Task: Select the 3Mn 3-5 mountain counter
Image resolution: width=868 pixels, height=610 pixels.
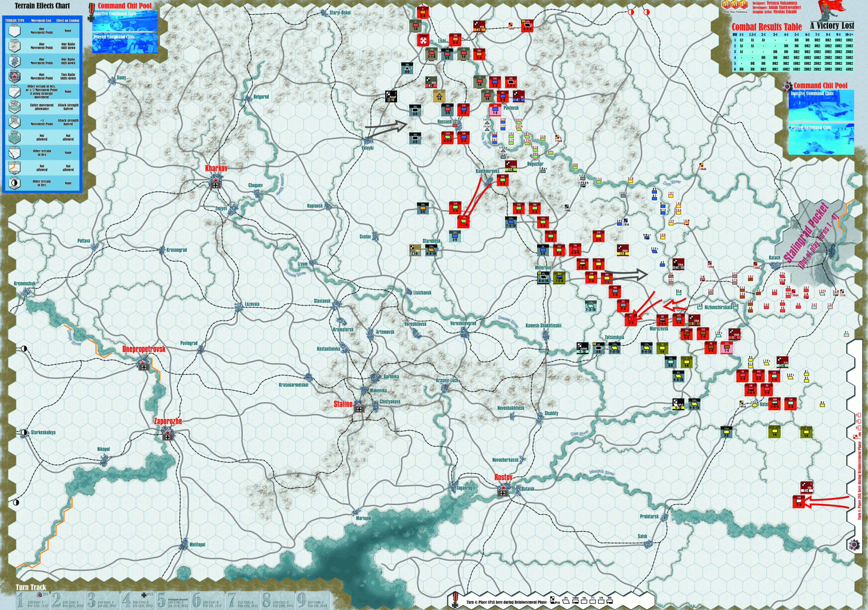Action: 407,68
